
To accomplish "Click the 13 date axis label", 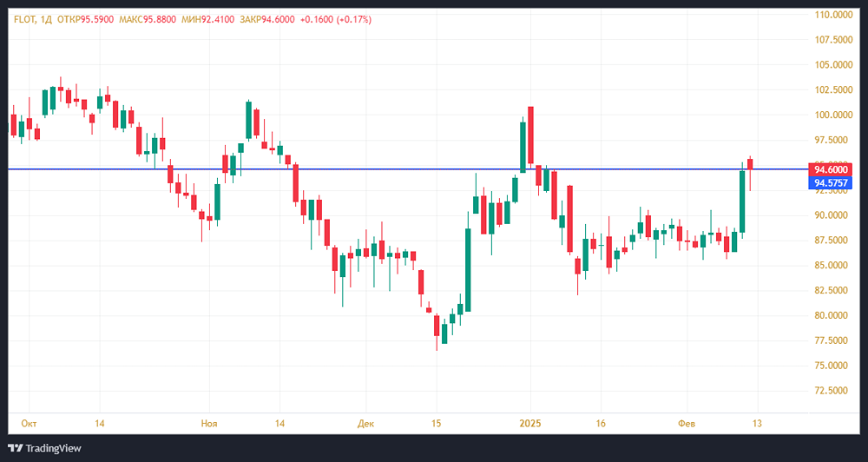I will coord(757,424).
